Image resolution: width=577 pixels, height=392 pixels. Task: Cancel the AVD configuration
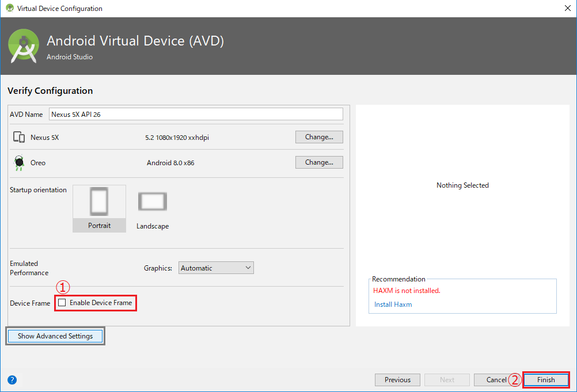(497, 379)
